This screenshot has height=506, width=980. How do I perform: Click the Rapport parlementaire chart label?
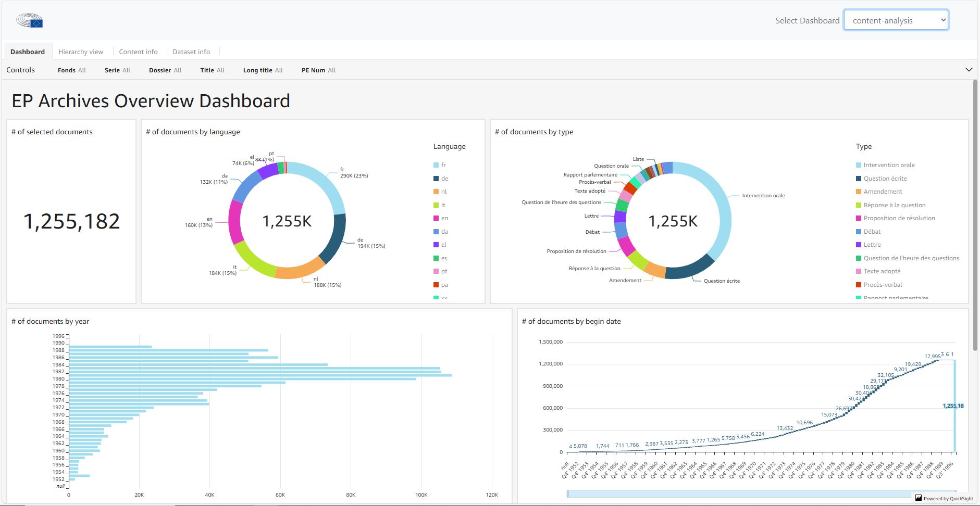(590, 175)
